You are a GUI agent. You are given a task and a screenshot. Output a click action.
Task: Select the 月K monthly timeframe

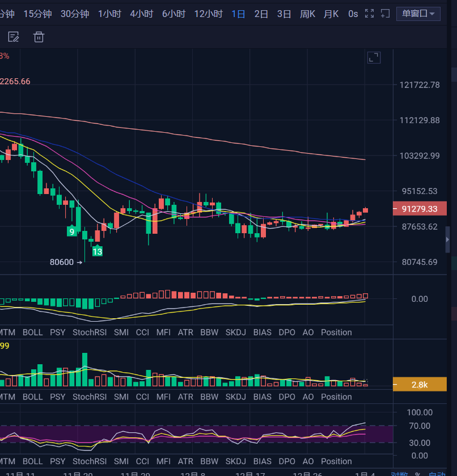coord(331,14)
